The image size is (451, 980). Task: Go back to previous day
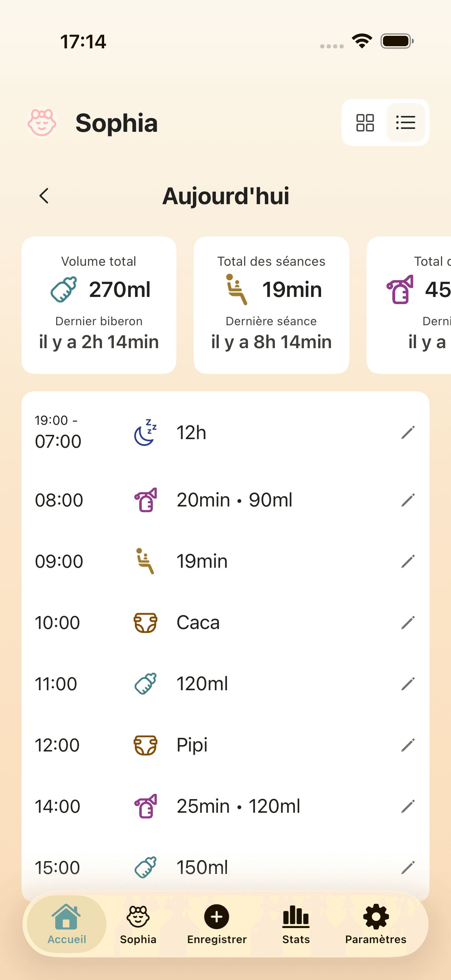pos(44,196)
